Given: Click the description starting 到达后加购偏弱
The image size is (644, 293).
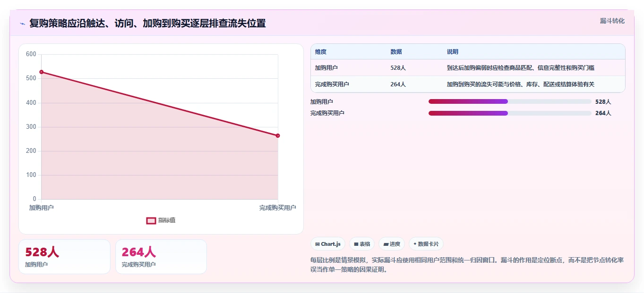Looking at the screenshot, I should coord(521,68).
